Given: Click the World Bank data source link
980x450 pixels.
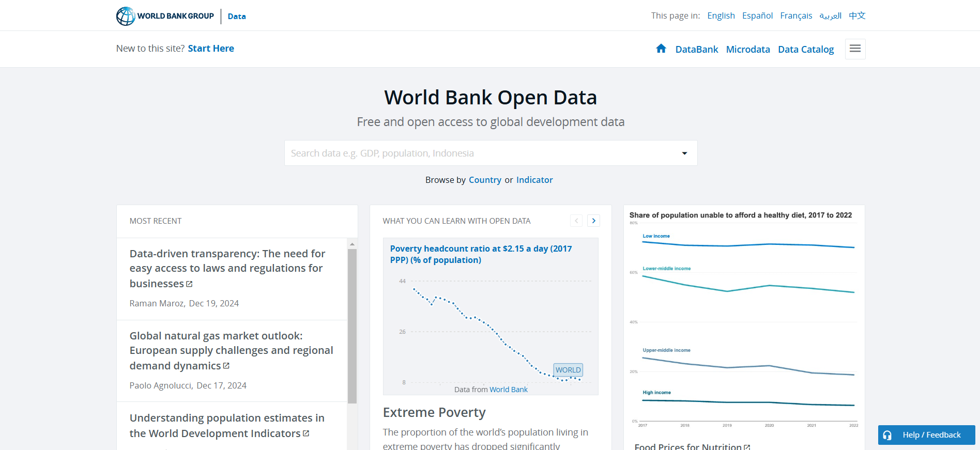Looking at the screenshot, I should click(x=509, y=390).
